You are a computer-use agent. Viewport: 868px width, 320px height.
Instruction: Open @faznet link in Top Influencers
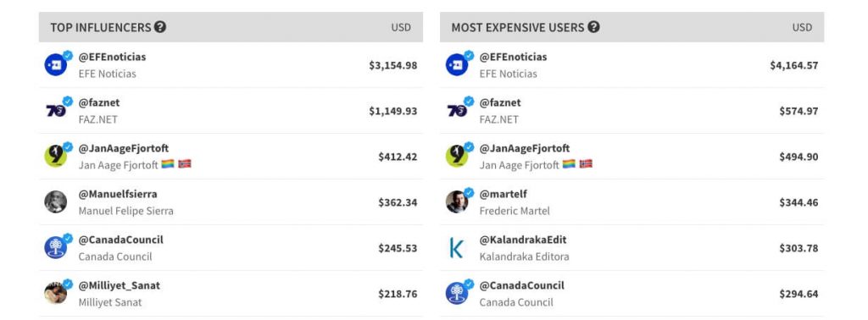99,102
